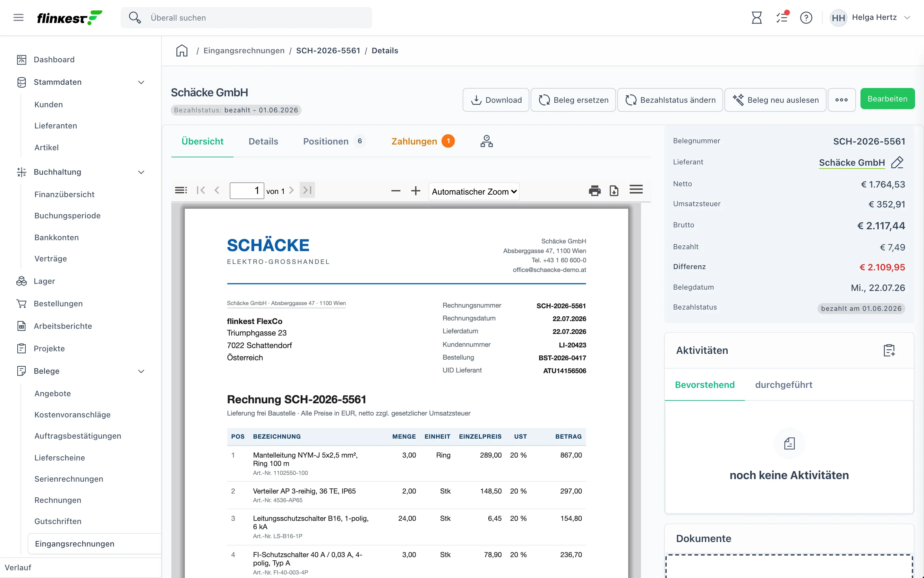
Task: Click Beleg neu auslesen button
Action: [775, 100]
